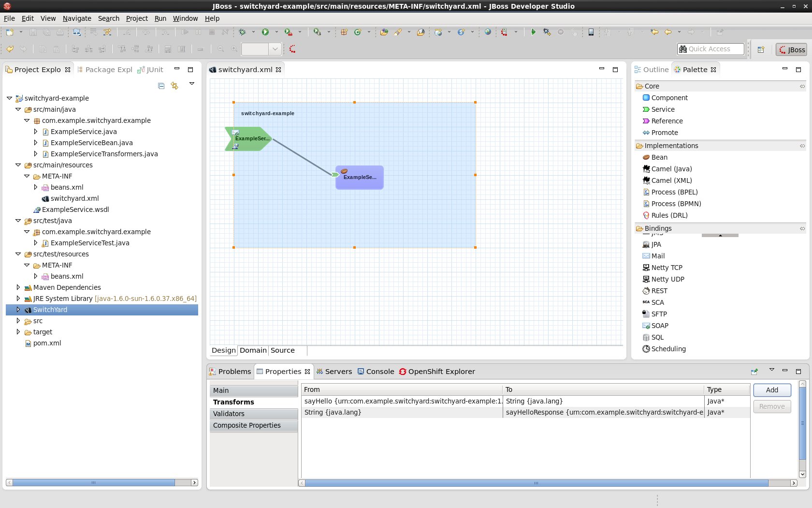Switch to Package Explorer tab
The image size is (812, 508).
coord(104,70)
